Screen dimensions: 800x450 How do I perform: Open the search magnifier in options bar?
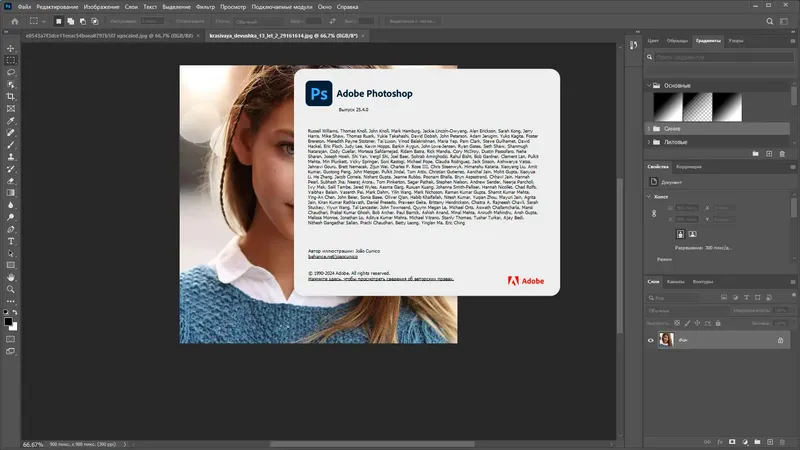pos(769,21)
